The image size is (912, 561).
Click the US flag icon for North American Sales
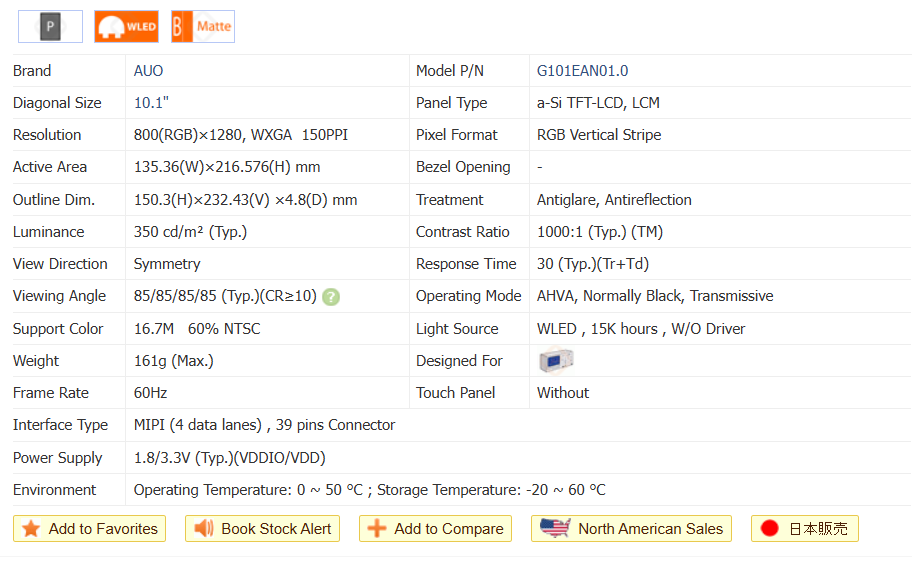[554, 529]
